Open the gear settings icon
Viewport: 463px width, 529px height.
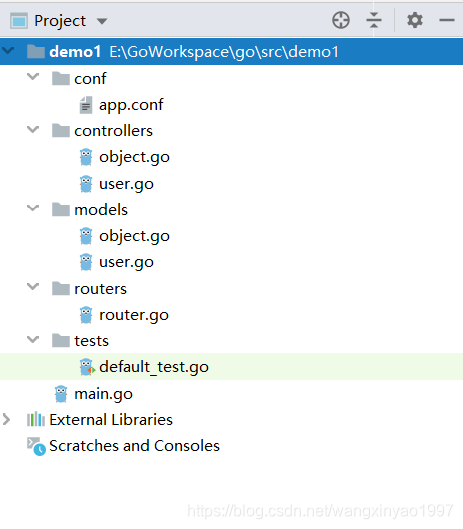coord(415,20)
